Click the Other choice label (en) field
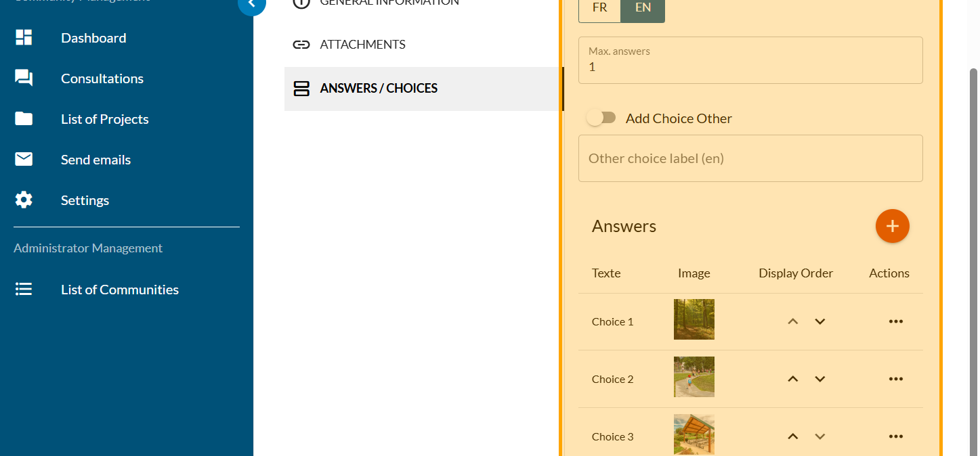Image resolution: width=980 pixels, height=456 pixels. pos(750,158)
